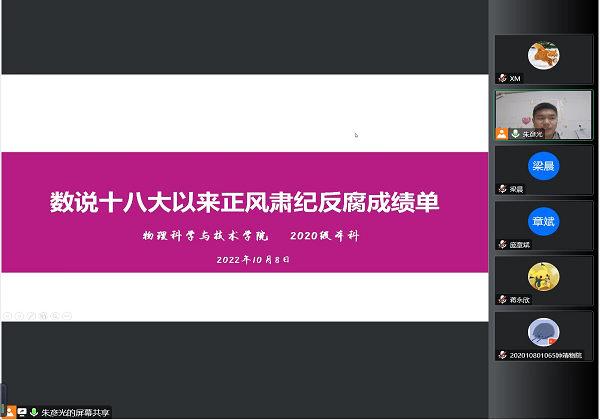Click the zoom magnifier in slideshow controls
600x420 pixels.
coord(55,316)
